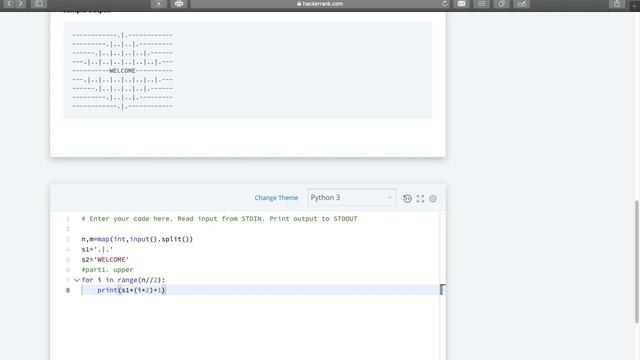Go back with Safari's back arrow
The image size is (640, 360).
click(x=9, y=4)
